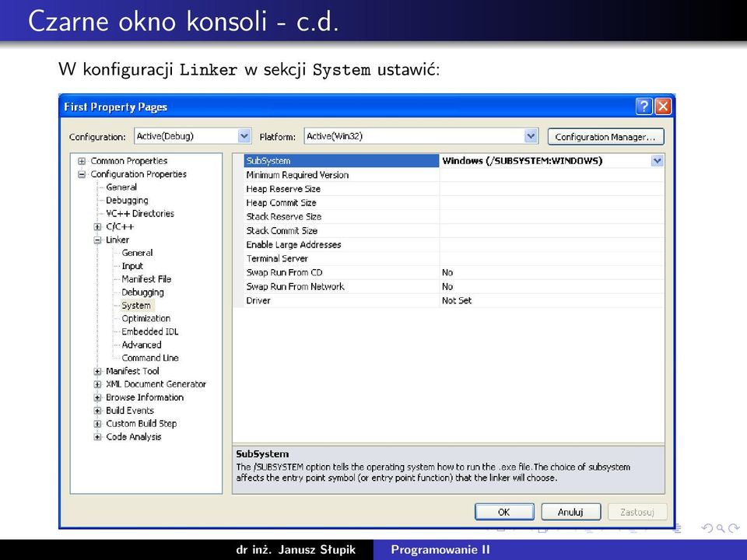Select the System item under Linker
The image size is (747, 560).
click(136, 305)
